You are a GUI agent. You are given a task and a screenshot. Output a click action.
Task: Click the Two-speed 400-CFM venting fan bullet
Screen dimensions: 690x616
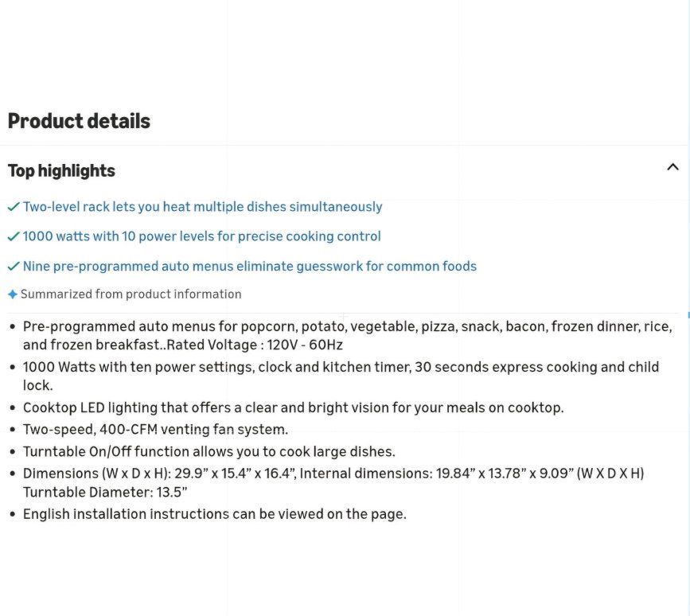coord(155,430)
